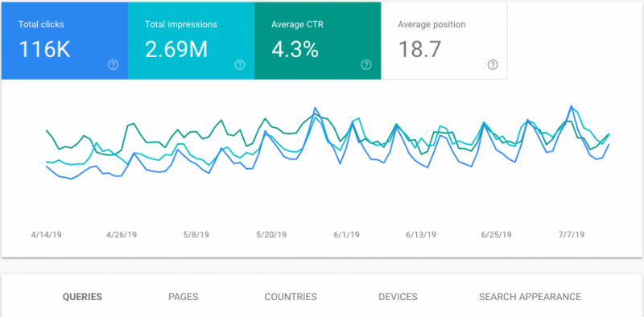Click the 4.3% CTR value
Viewport: 644px width, 317px height.
click(295, 50)
